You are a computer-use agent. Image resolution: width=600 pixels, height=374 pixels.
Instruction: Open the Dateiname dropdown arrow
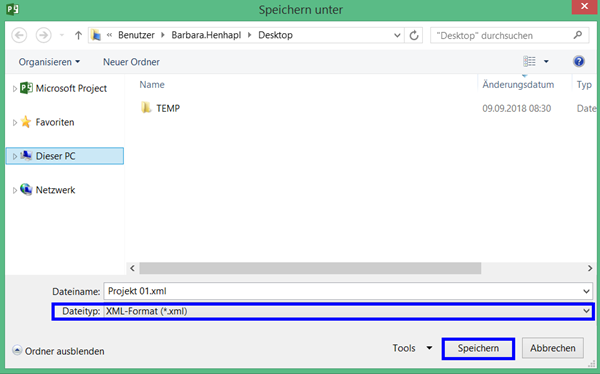(x=586, y=291)
